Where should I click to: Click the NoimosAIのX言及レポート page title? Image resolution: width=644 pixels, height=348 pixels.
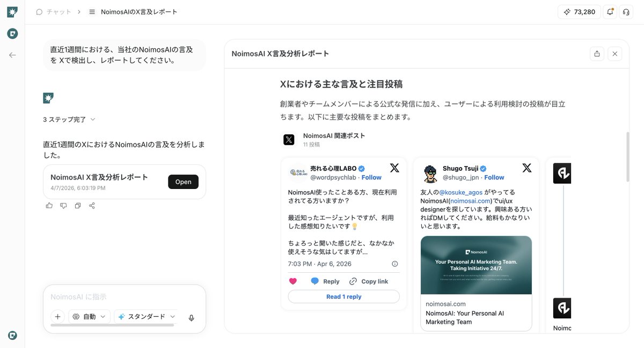tap(139, 12)
